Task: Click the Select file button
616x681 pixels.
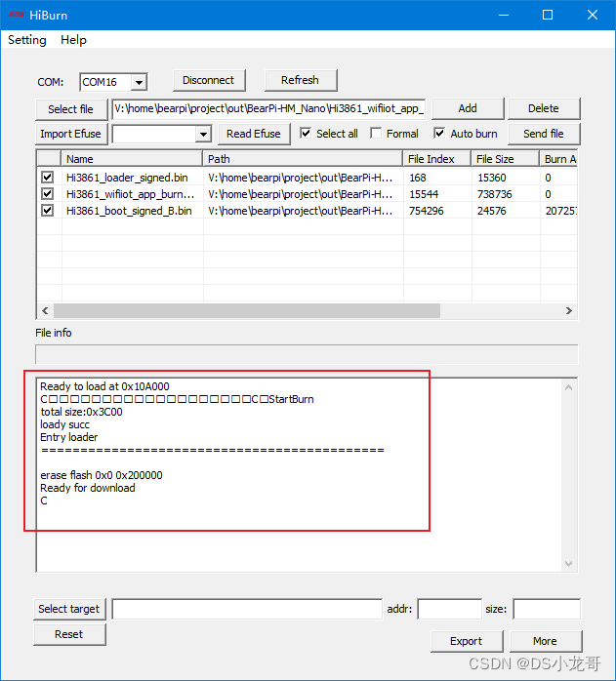Action: (x=71, y=109)
